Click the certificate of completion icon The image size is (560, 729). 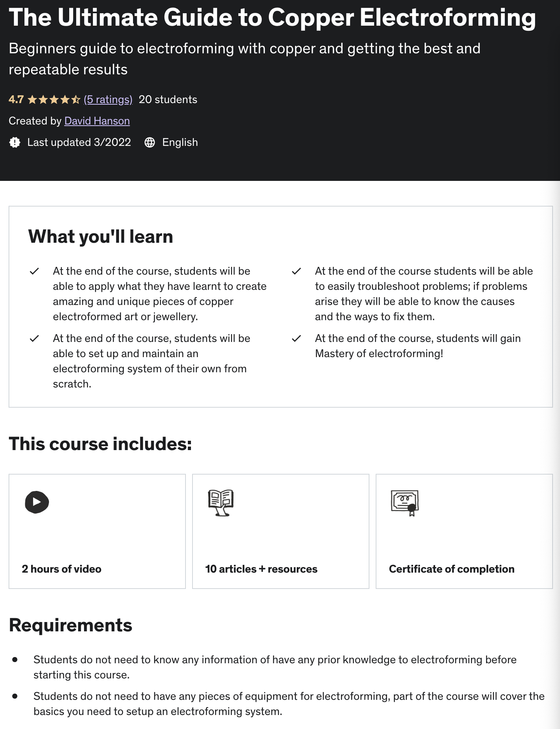click(x=404, y=503)
